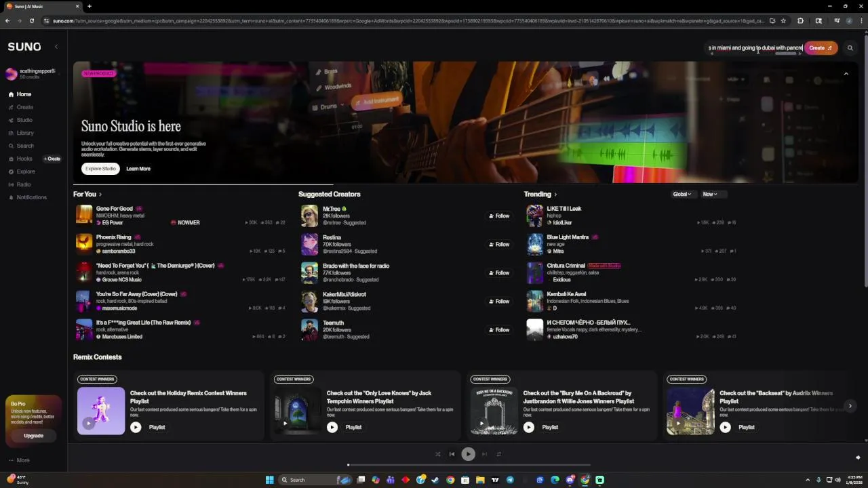Play the Holiday Remix Contest Winners playlist
The image size is (868, 488).
pyautogui.click(x=136, y=427)
